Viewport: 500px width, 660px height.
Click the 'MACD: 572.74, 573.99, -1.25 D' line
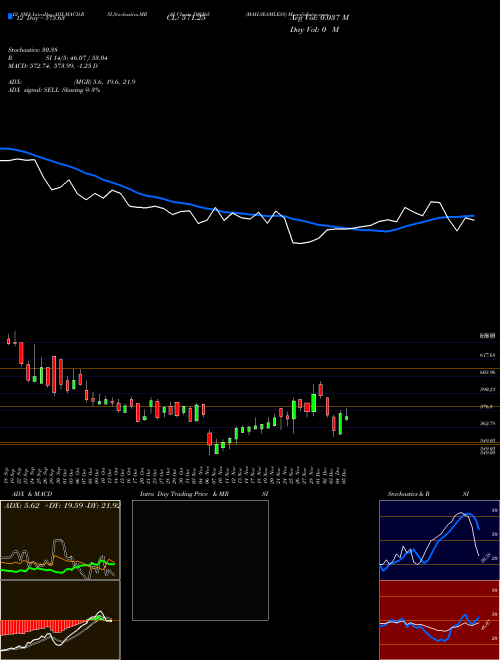tap(53, 66)
